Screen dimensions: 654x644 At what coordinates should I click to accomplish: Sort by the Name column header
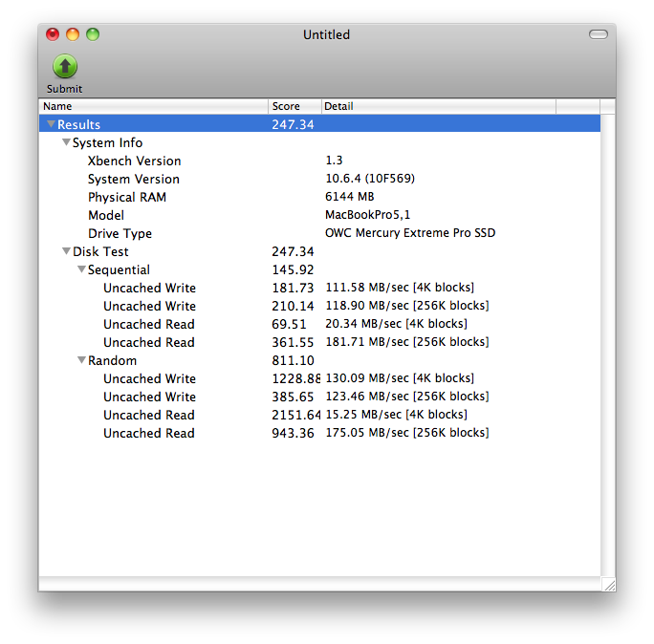pos(154,106)
